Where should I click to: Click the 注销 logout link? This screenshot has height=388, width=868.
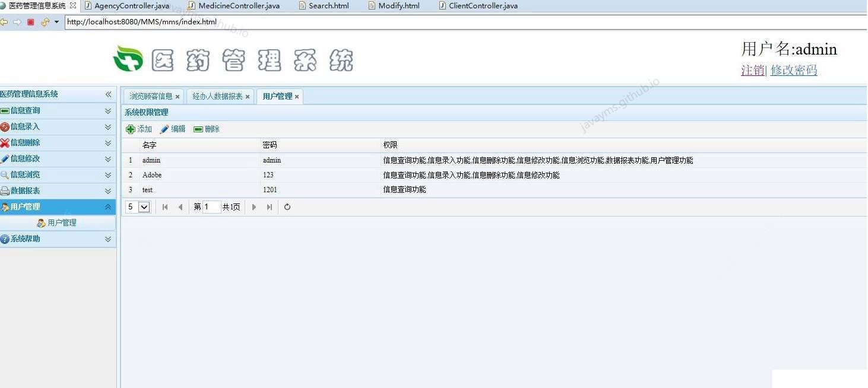tap(752, 70)
